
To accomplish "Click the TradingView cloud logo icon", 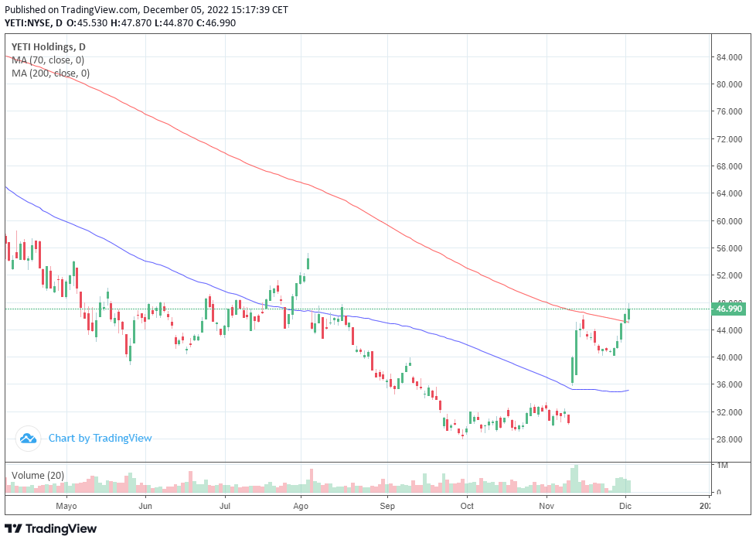I will coord(28,439).
